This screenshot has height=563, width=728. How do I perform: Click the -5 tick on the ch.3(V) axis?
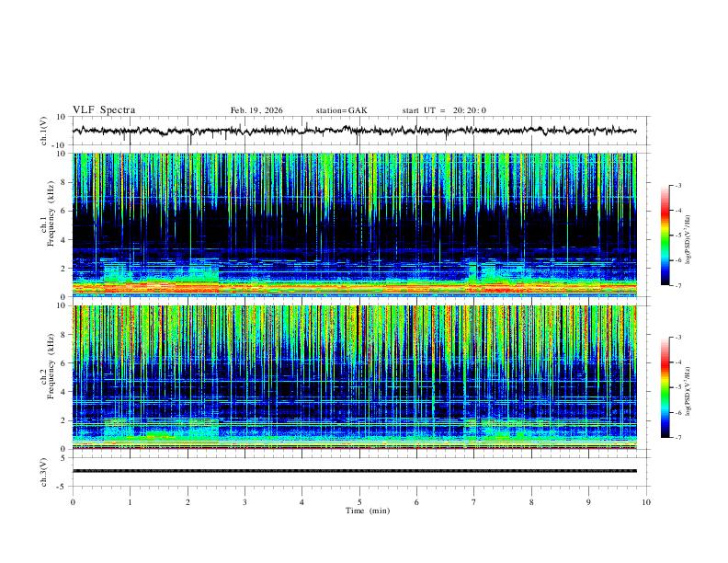pyautogui.click(x=63, y=487)
